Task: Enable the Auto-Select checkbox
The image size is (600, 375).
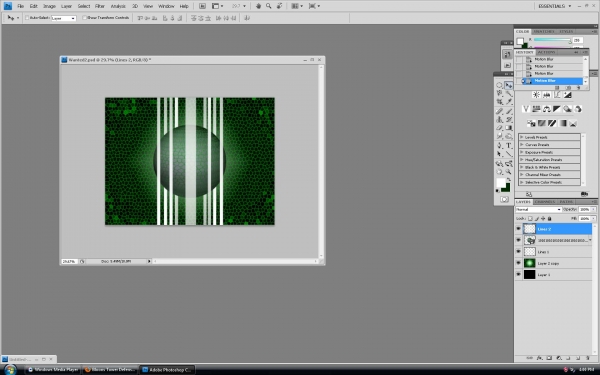Action: pyautogui.click(x=27, y=18)
